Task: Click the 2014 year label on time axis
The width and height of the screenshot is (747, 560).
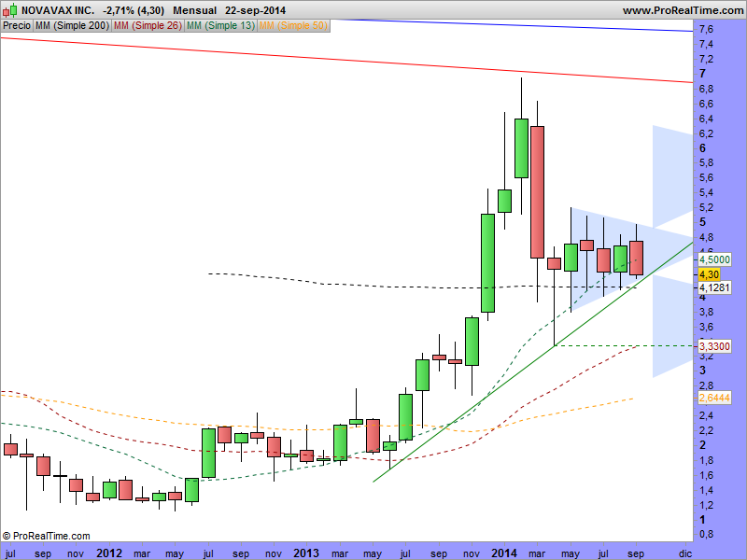Action: [x=504, y=553]
